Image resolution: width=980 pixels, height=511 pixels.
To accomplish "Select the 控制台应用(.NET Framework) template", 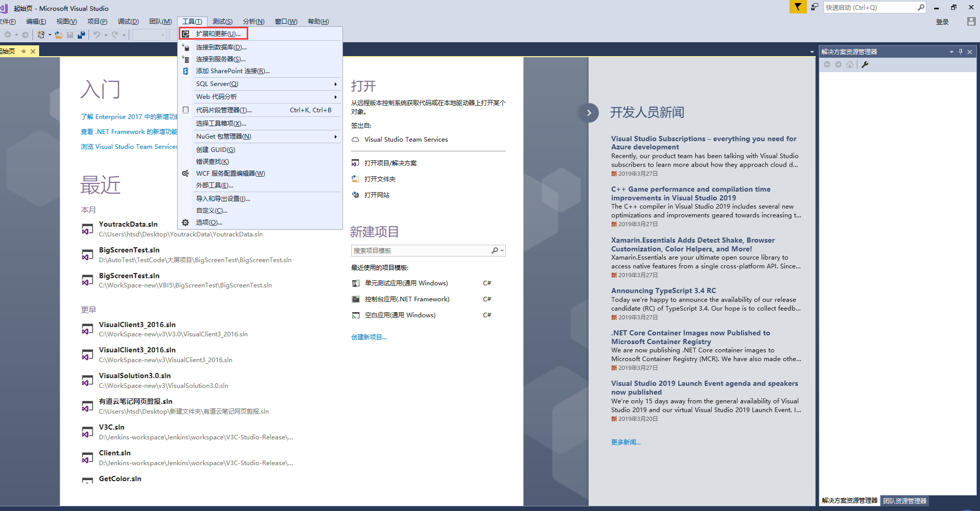I will click(x=407, y=299).
